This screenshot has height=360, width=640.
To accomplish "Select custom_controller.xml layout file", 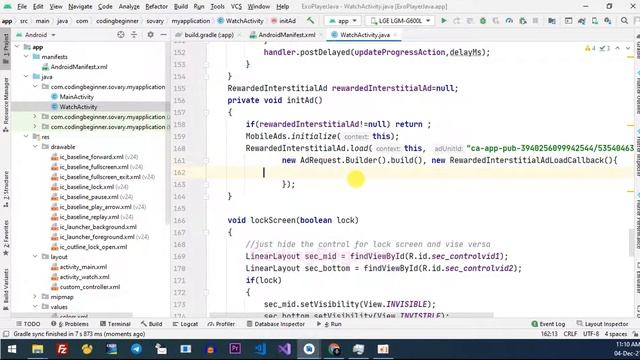I will click(x=90, y=287).
